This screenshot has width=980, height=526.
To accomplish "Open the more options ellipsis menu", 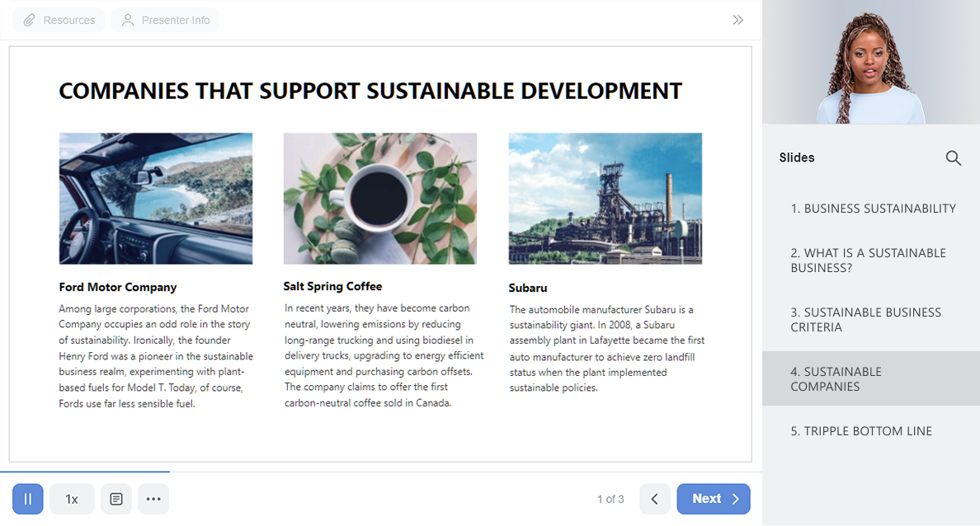I will (x=153, y=499).
